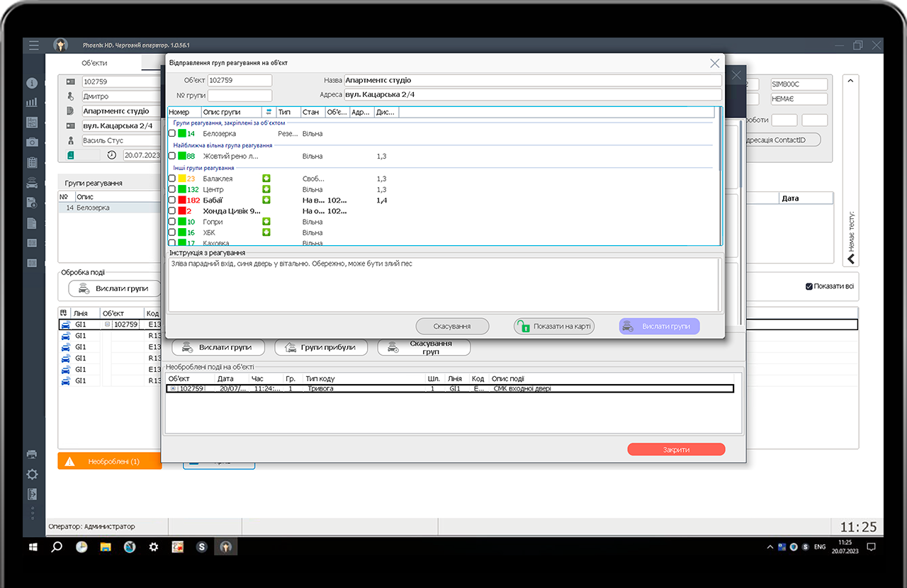Click the camera icon in sidebar

(32, 142)
